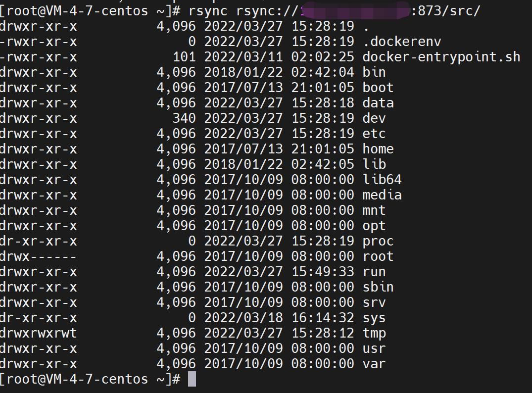Click the docker-entrypoint.sh filename
This screenshot has width=532, height=393.
[x=441, y=57]
